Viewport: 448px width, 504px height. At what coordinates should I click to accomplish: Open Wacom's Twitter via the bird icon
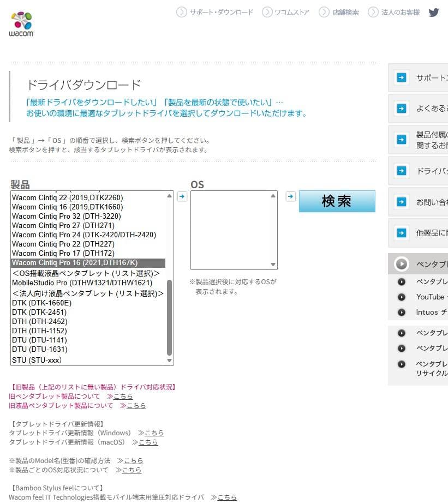pyautogui.click(x=434, y=12)
